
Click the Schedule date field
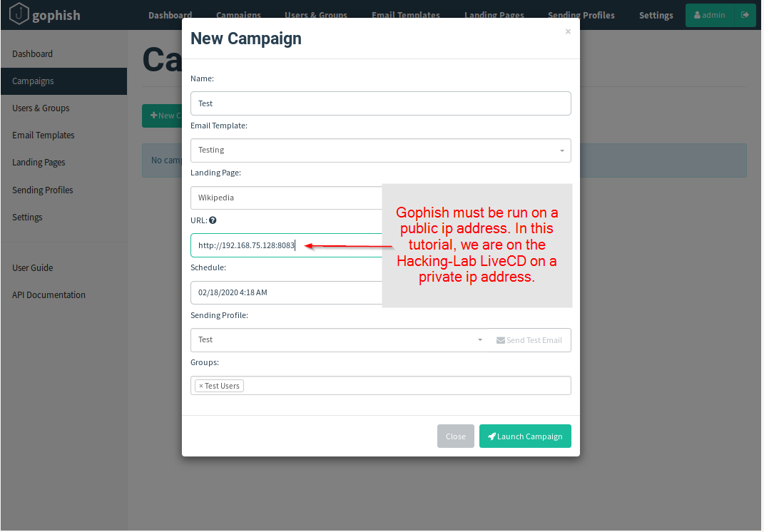287,292
